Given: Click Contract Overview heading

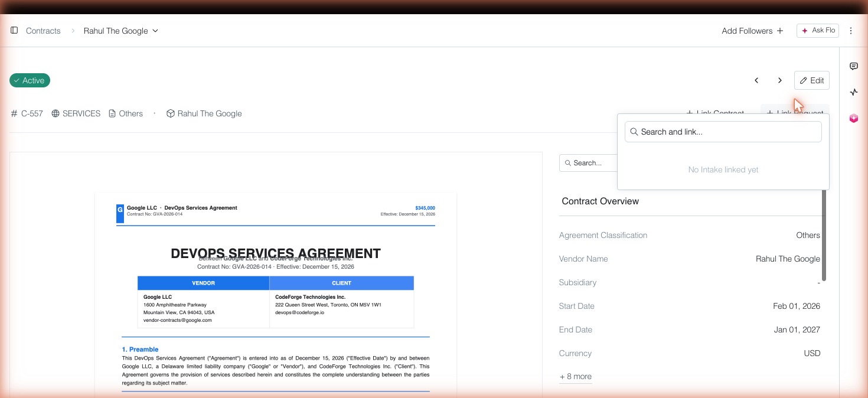Looking at the screenshot, I should 601,201.
